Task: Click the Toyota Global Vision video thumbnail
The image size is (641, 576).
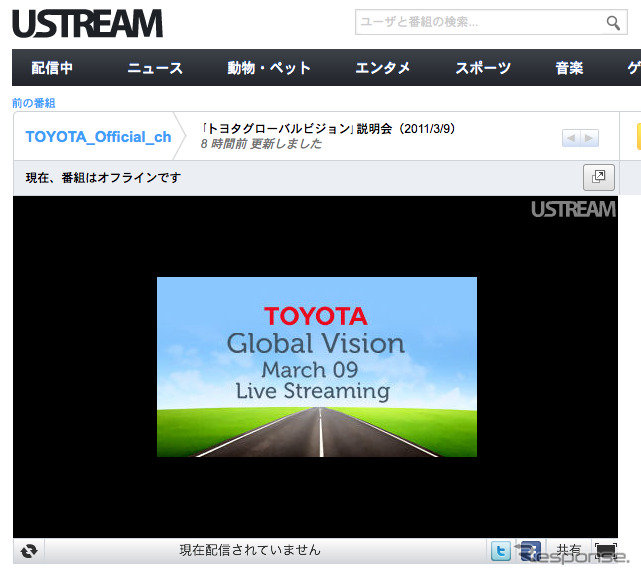Action: (317, 367)
